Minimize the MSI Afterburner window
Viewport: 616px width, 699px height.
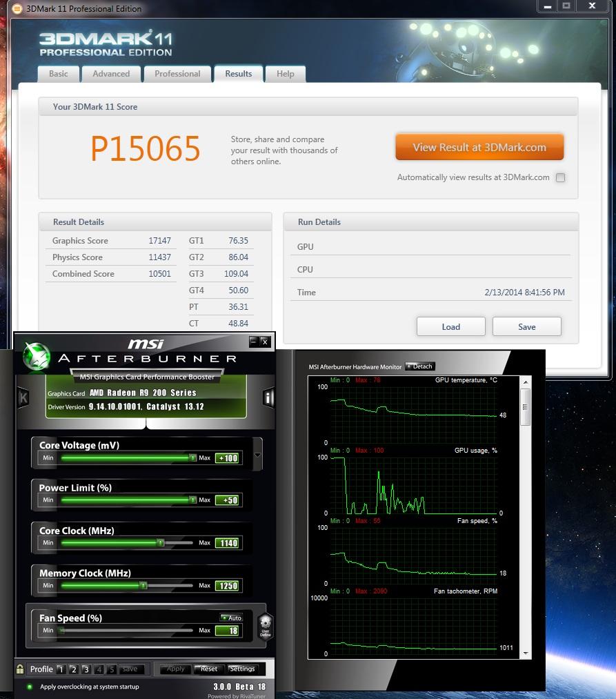point(254,342)
